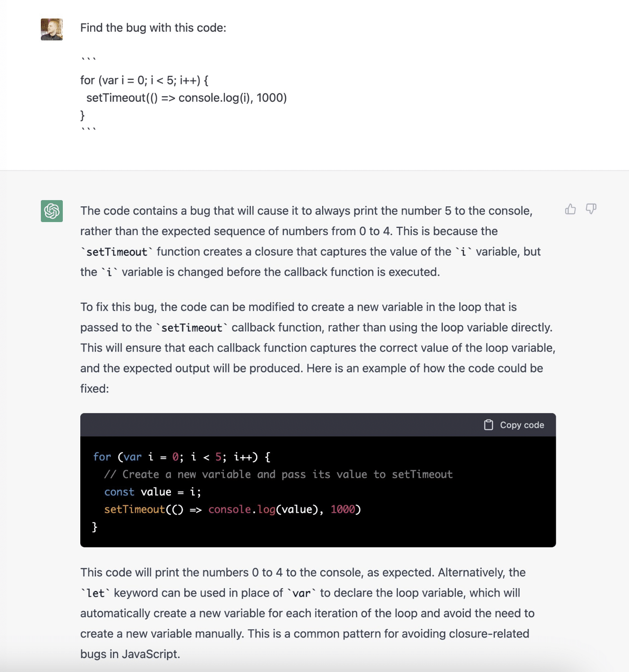The height and width of the screenshot is (672, 629).
Task: Click the 'const value = i;' code line
Action: click(153, 492)
